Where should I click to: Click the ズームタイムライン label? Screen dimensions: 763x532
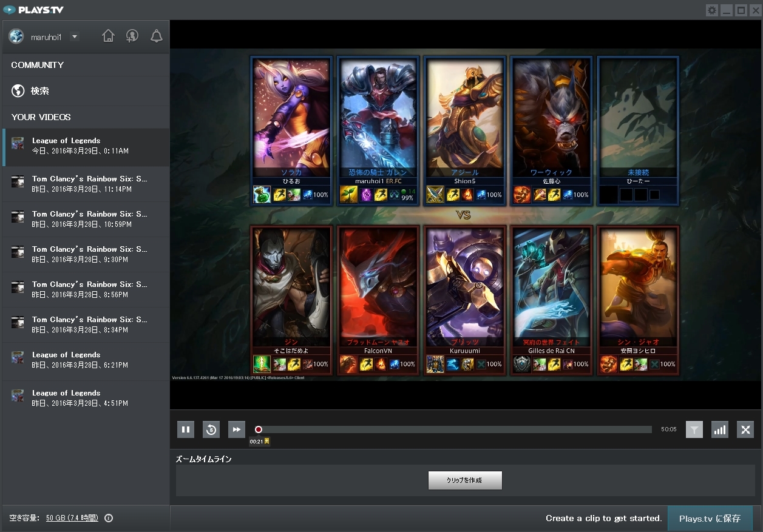pos(203,459)
